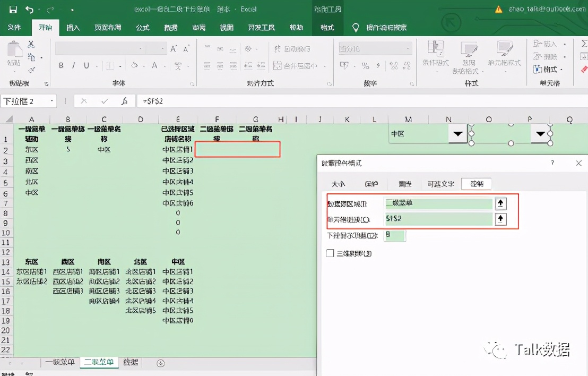Click the Format Painter brush icon
The height and width of the screenshot is (376, 588).
pos(31,70)
